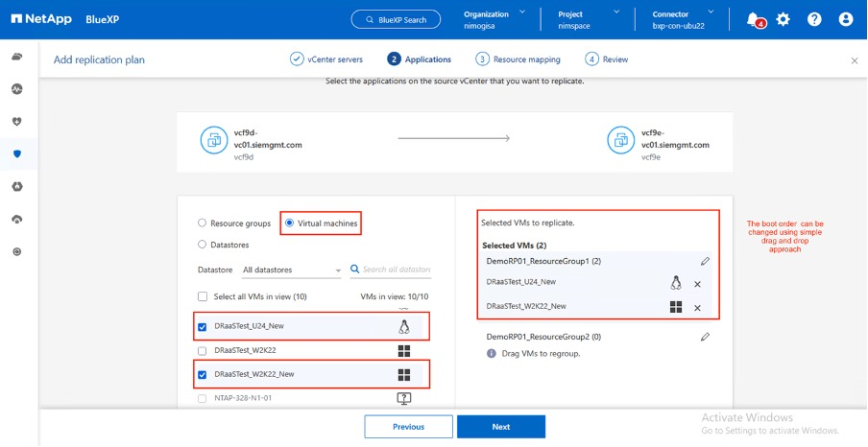The width and height of the screenshot is (868, 447).
Task: Go to the Resource mapping step
Action: coord(522,59)
